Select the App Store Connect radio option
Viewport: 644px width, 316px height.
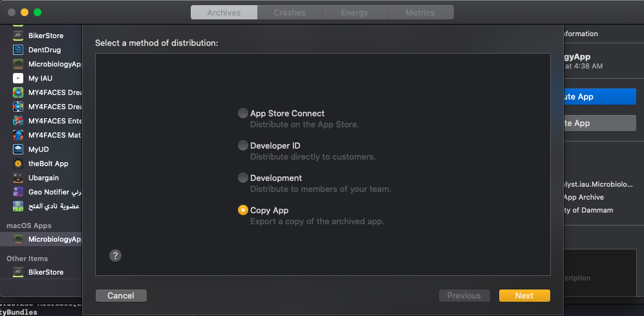pyautogui.click(x=243, y=113)
